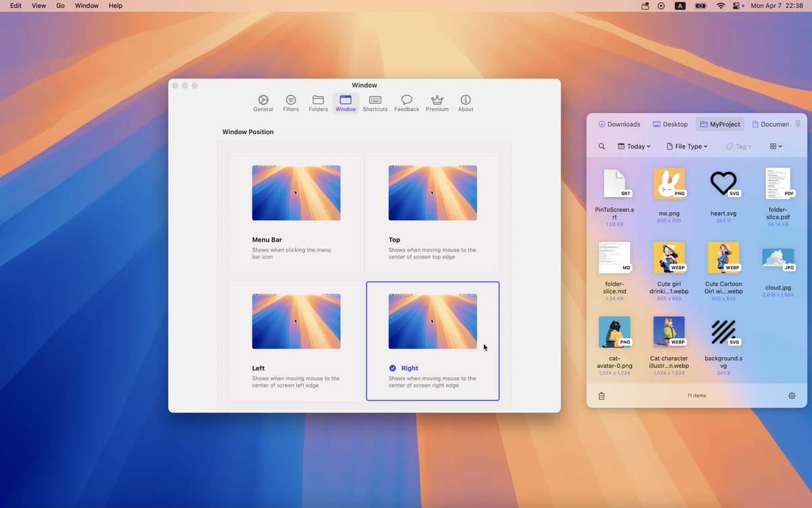Open the Edit menu
812x508 pixels.
(16, 5)
